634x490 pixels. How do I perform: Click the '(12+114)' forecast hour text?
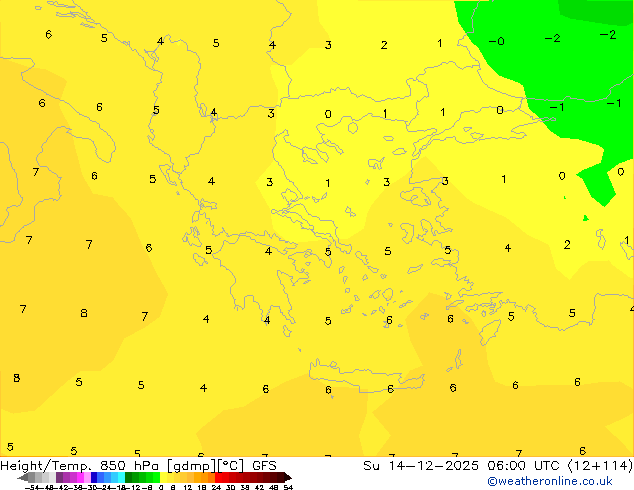coord(600,466)
